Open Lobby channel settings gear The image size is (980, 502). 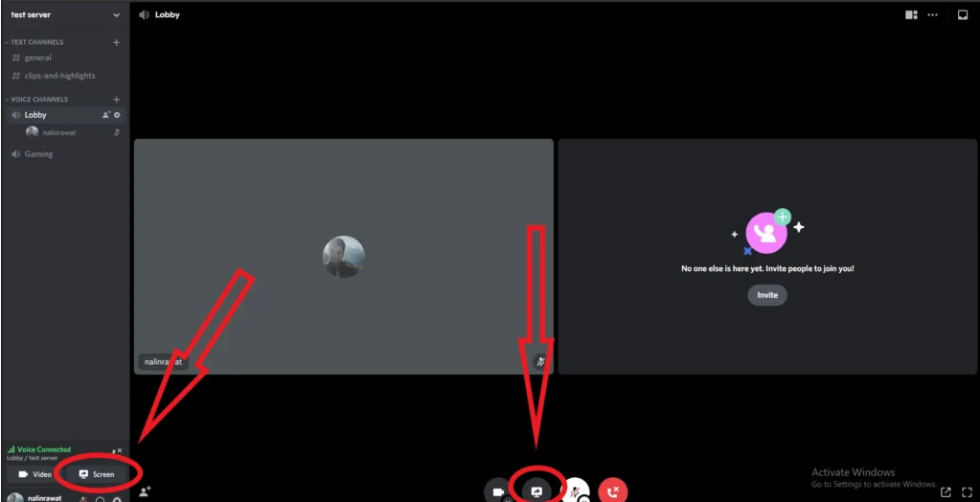117,115
